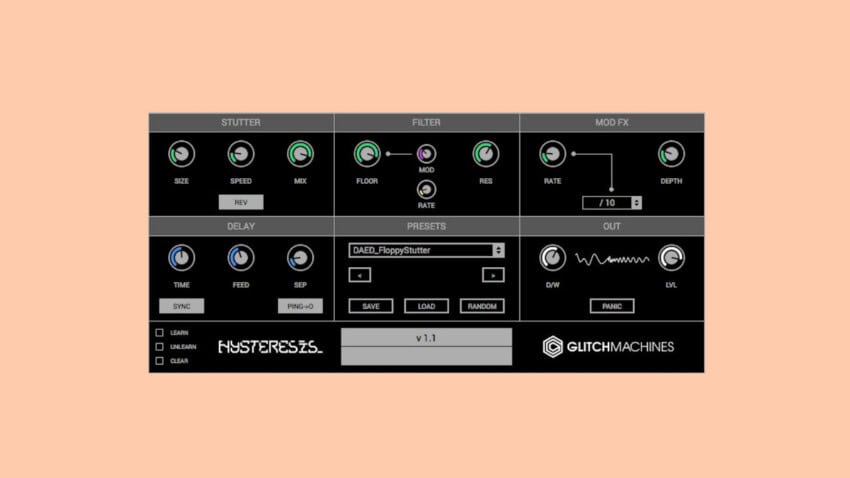Click the Glitchmachines logo icon

[552, 347]
